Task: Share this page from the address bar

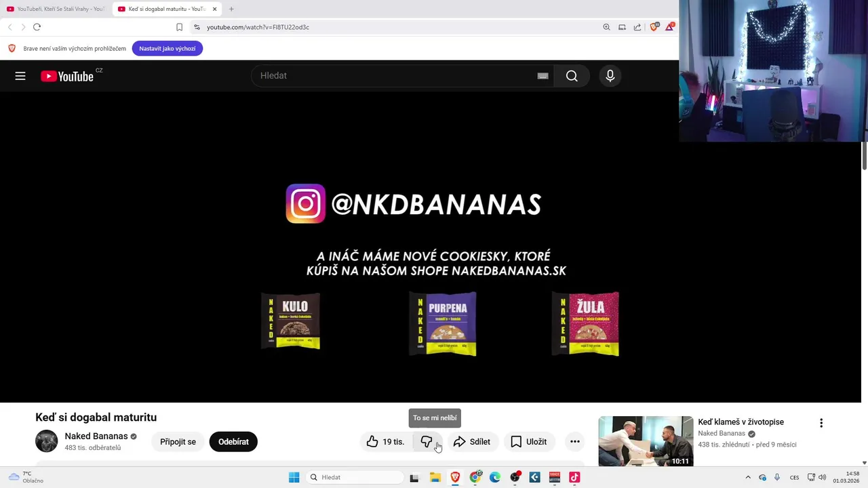Action: coord(637,27)
